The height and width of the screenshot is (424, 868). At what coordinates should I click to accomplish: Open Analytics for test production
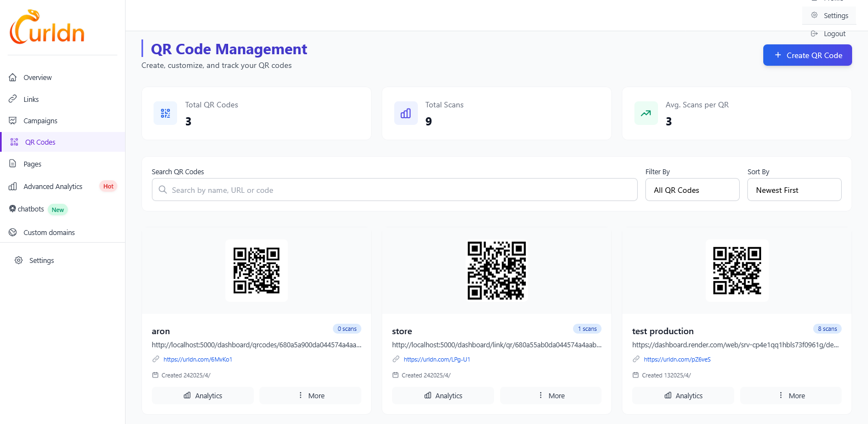click(x=683, y=396)
